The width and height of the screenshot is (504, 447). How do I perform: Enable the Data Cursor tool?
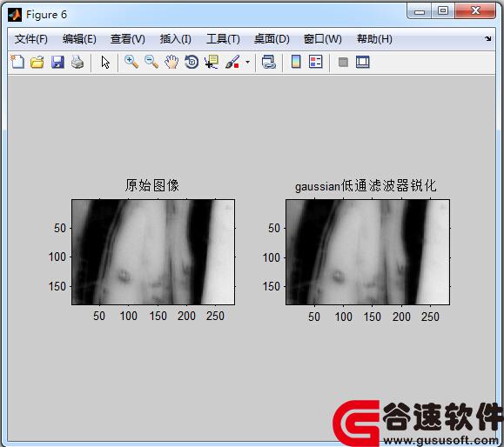coord(212,62)
